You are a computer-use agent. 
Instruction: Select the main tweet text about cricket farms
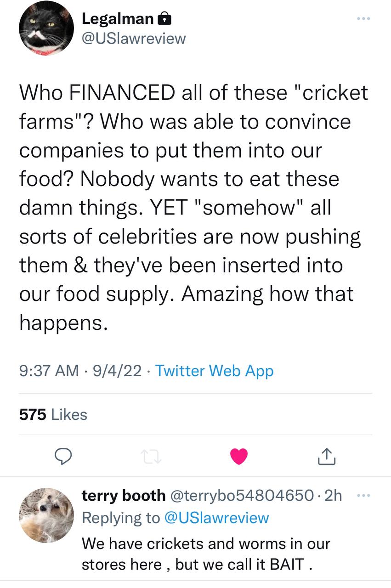[x=193, y=208]
